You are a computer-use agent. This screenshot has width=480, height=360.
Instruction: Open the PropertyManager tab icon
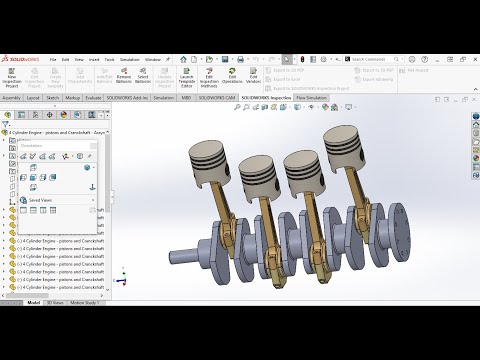(x=21, y=115)
